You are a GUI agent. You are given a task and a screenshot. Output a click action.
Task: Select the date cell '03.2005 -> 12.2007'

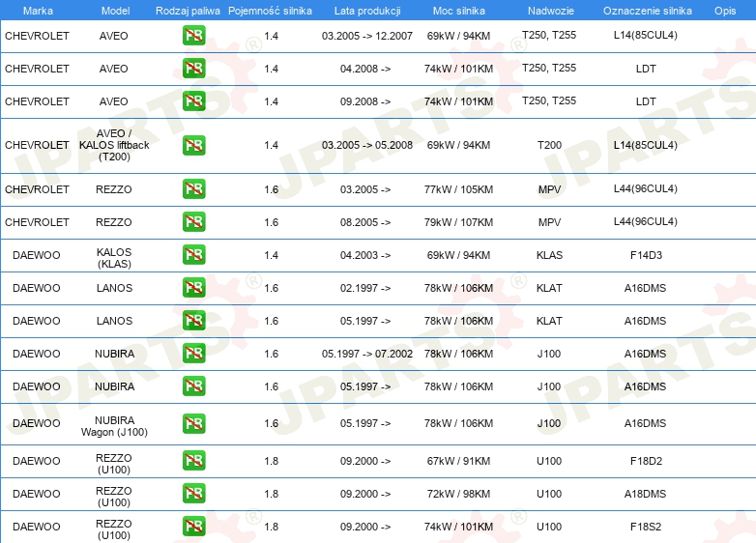(367, 36)
